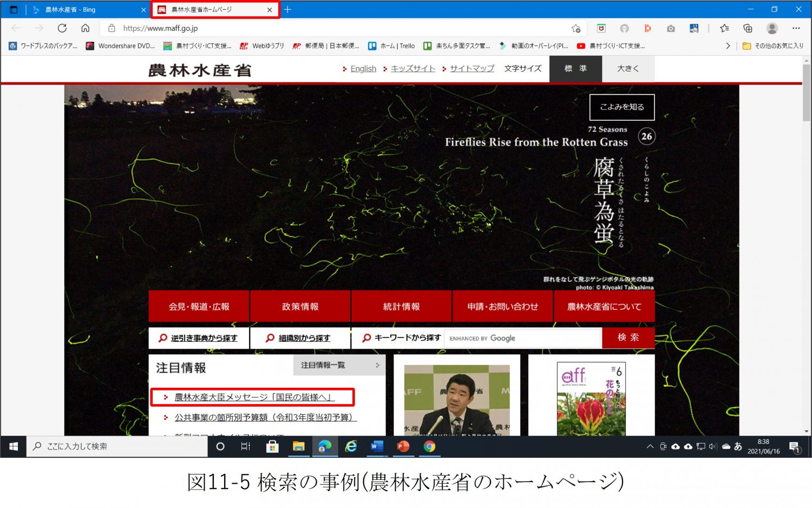Open the tab actions menu icon
This screenshot has width=812, height=508.
tap(14, 10)
